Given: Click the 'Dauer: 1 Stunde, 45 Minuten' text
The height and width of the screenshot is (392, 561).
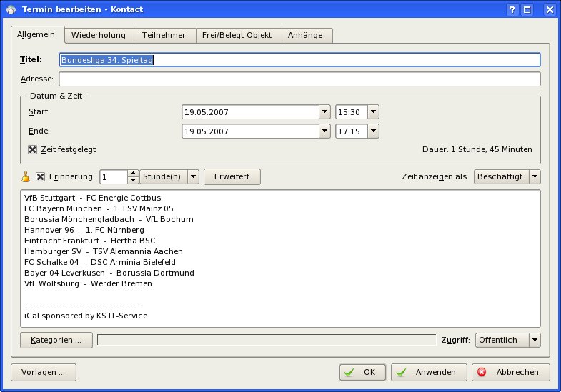Looking at the screenshot, I should (477, 149).
